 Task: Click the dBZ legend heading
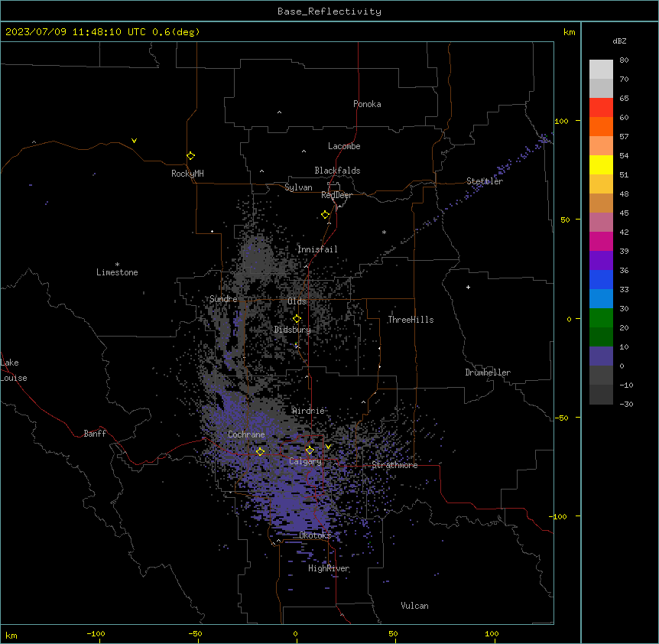(x=619, y=41)
